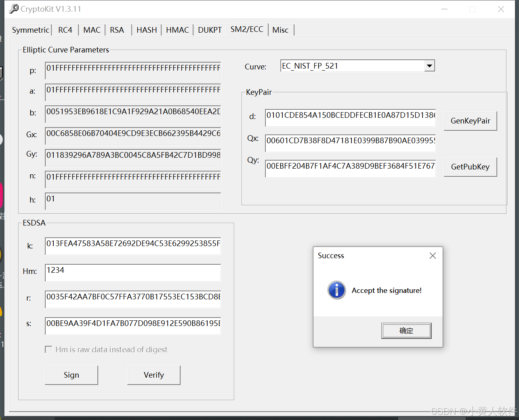The image size is (519, 420).
Task: Select the HASH tab
Action: [x=146, y=29]
